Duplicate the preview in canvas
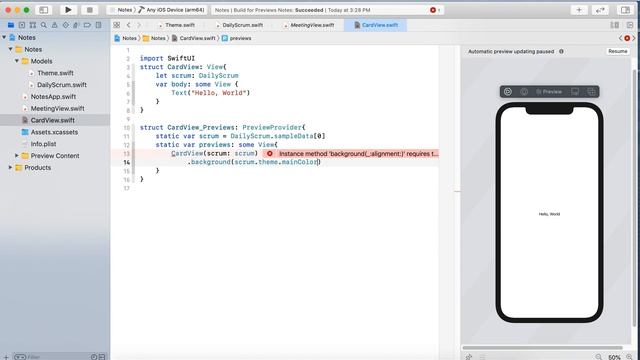 pyautogui.click(x=591, y=91)
